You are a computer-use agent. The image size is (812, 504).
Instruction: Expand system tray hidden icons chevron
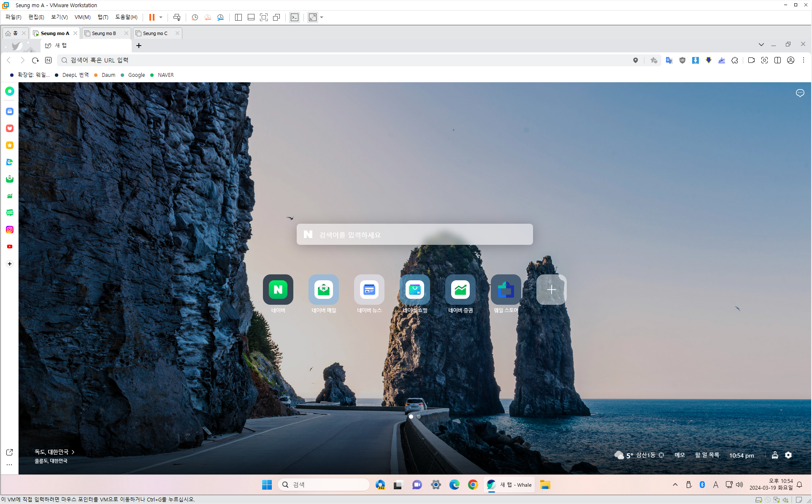[675, 485]
